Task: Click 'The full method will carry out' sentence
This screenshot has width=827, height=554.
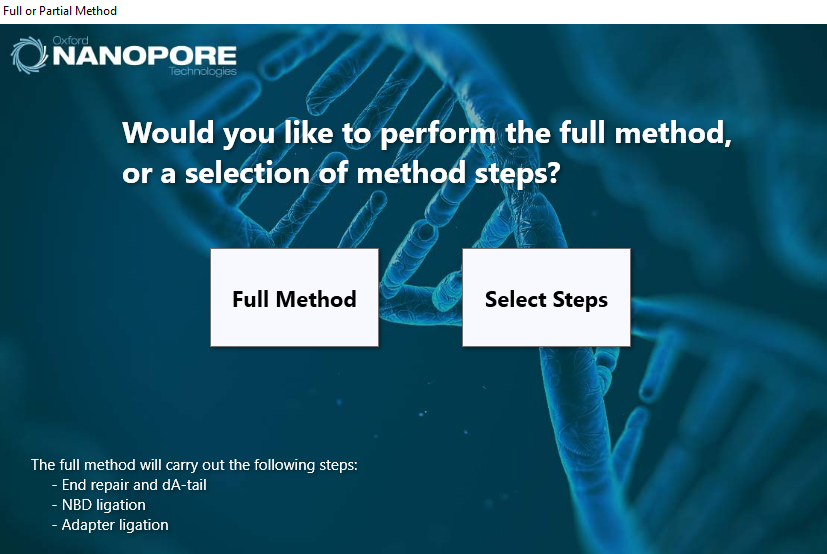Action: 194,465
